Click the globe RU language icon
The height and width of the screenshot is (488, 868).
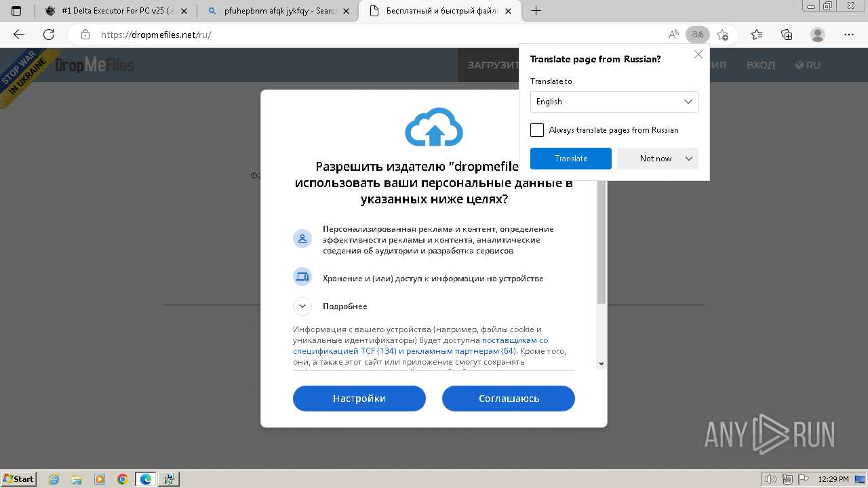808,65
